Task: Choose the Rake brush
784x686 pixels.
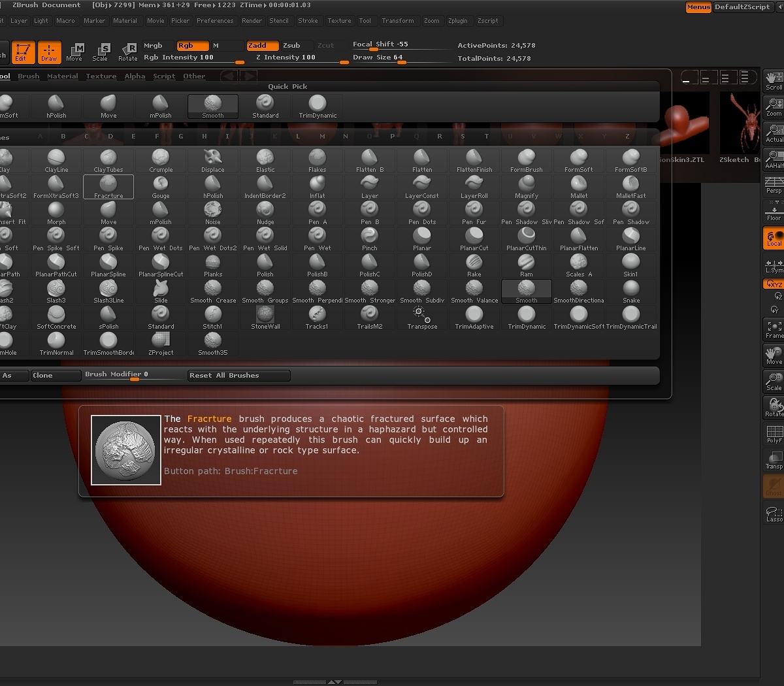Action: (x=474, y=265)
